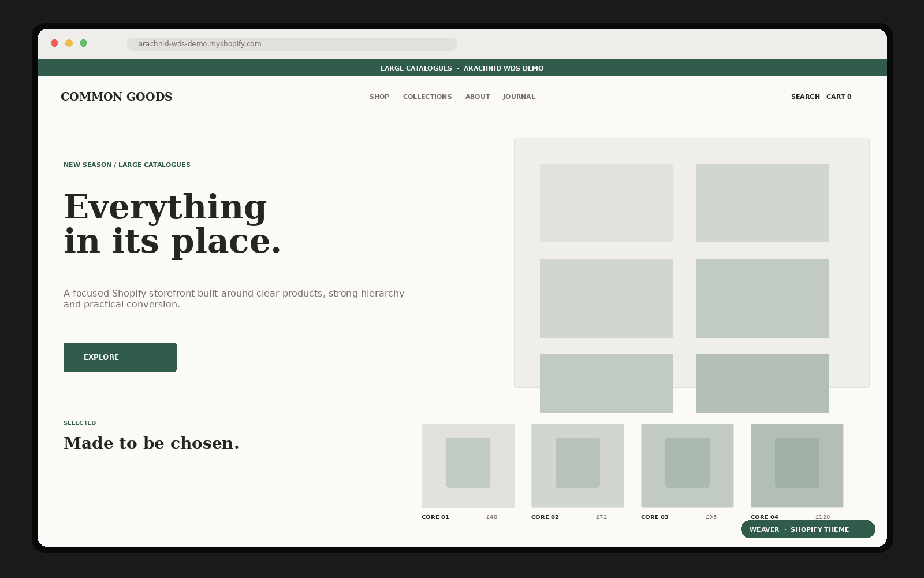Viewport: 924px width, 578px height.
Task: Open the Shop menu link
Action: point(379,97)
